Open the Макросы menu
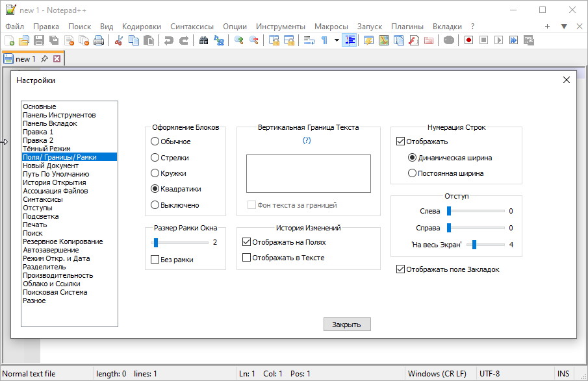 (331, 27)
